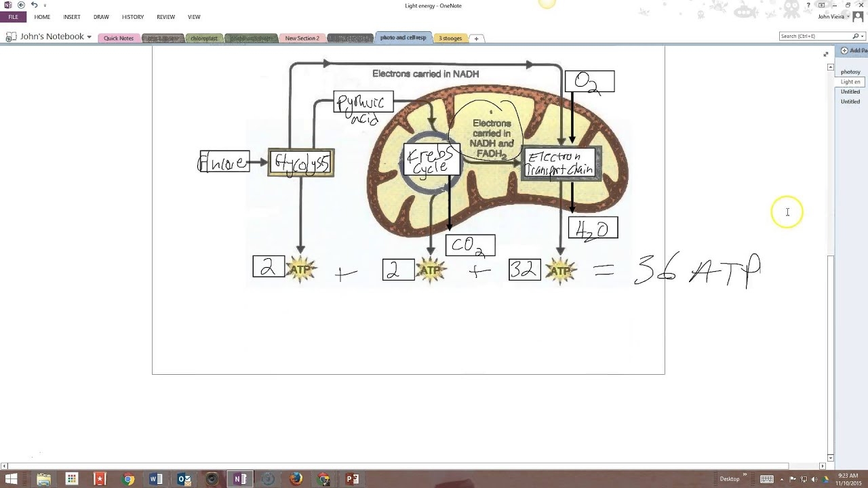
Task: Switch to the DRAW ribbon tab
Action: 101,17
